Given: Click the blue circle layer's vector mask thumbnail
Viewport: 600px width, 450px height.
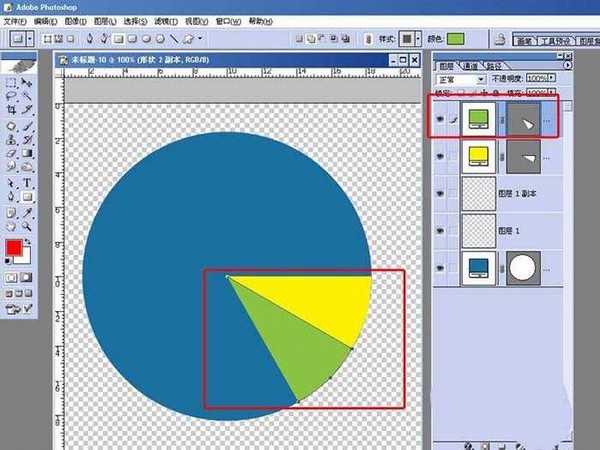Looking at the screenshot, I should coord(523,268).
